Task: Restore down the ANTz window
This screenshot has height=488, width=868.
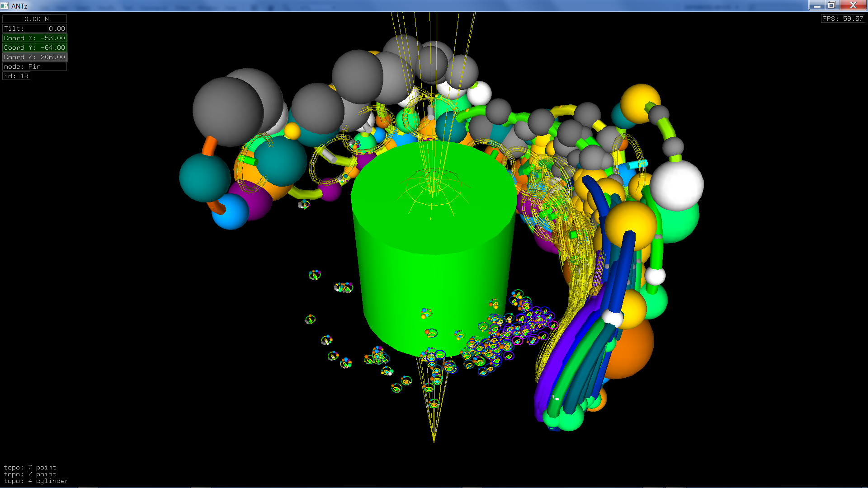Action: 831,5
